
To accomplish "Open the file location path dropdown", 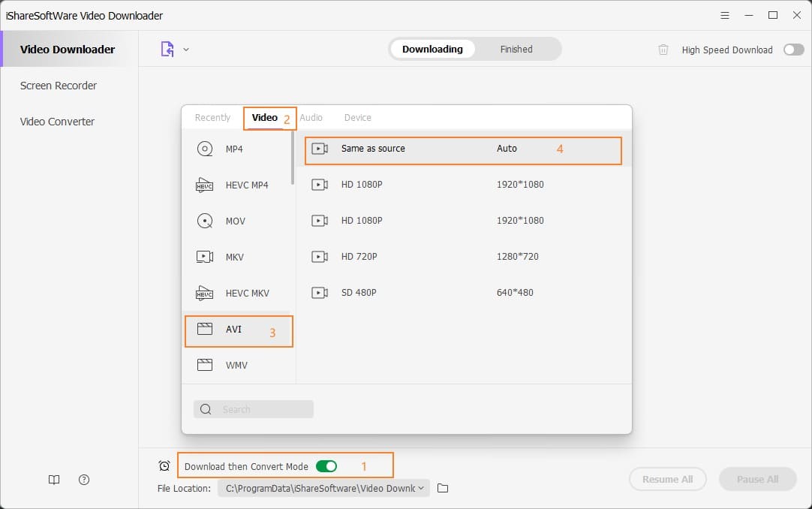I will 421,488.
